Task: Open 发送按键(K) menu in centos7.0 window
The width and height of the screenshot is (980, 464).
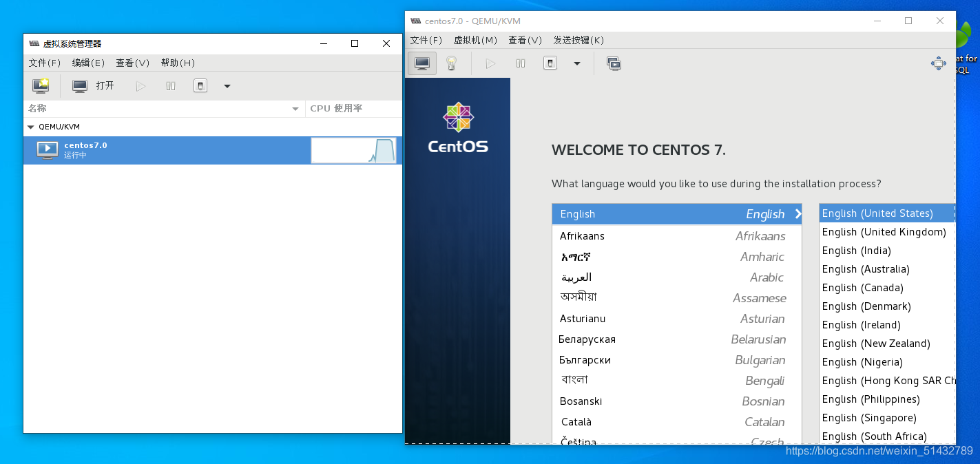Action: click(x=578, y=41)
